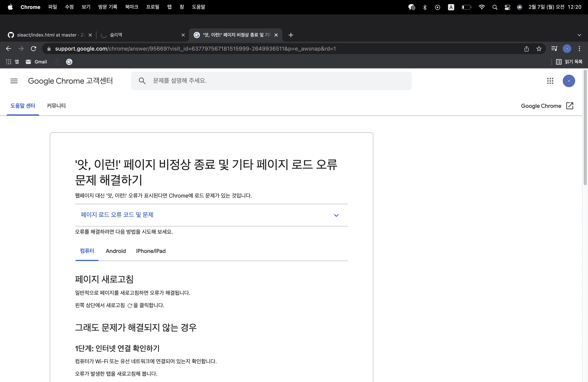The image size is (588, 382).
Task: Open Chrome three-dot menu
Action: click(x=579, y=49)
